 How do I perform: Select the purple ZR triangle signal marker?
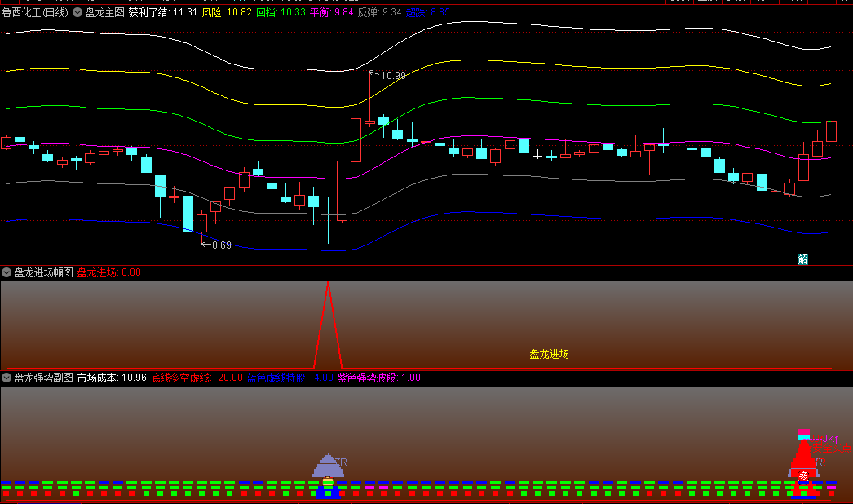pos(328,466)
